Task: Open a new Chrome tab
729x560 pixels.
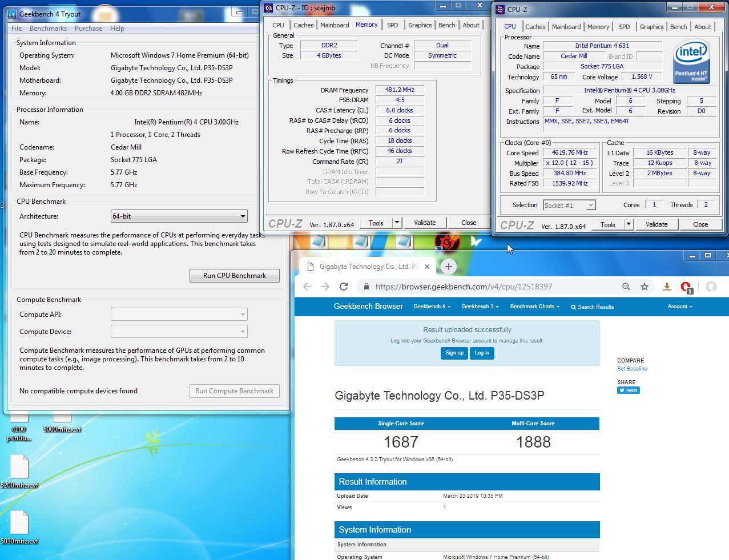Action: (449, 267)
